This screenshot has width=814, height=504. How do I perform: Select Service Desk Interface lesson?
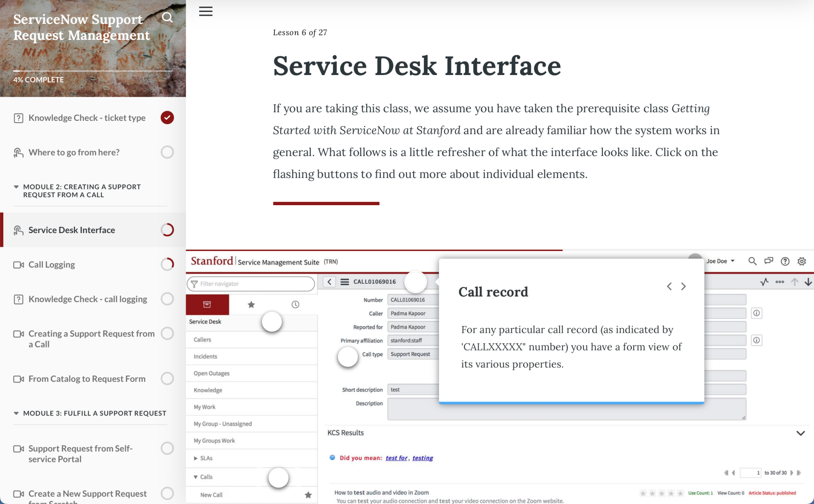tap(72, 230)
